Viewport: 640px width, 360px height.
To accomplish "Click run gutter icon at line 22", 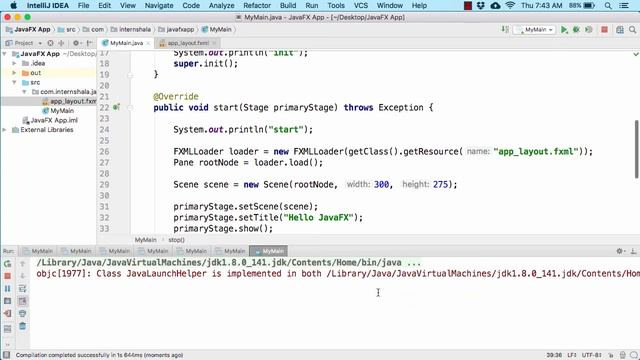I will [116, 107].
